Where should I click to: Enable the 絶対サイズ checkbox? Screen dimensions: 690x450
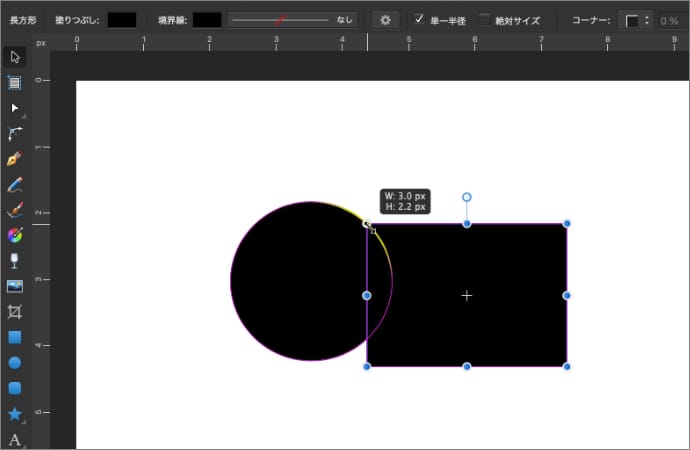tap(485, 19)
